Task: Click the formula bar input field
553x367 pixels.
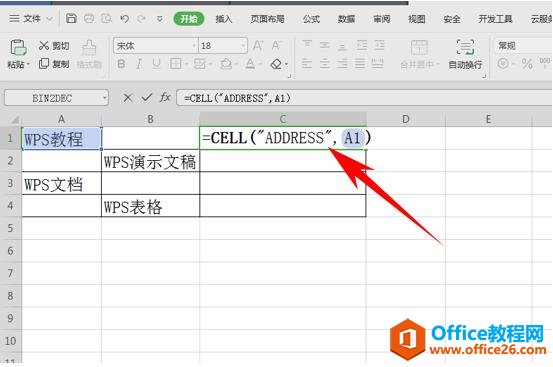Action: click(365, 98)
